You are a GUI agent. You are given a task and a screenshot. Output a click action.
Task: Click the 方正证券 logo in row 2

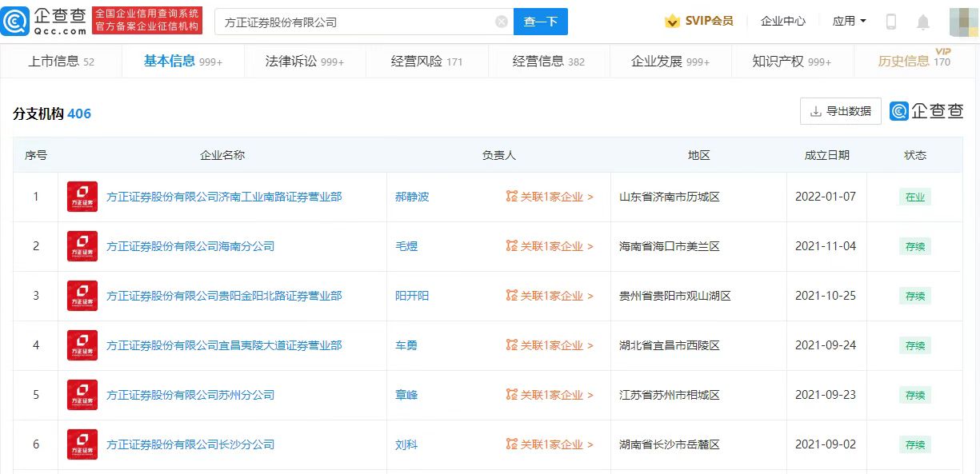pos(82,246)
